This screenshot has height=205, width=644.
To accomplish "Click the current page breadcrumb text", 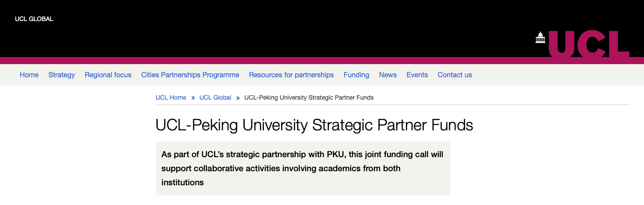I will click(x=309, y=97).
